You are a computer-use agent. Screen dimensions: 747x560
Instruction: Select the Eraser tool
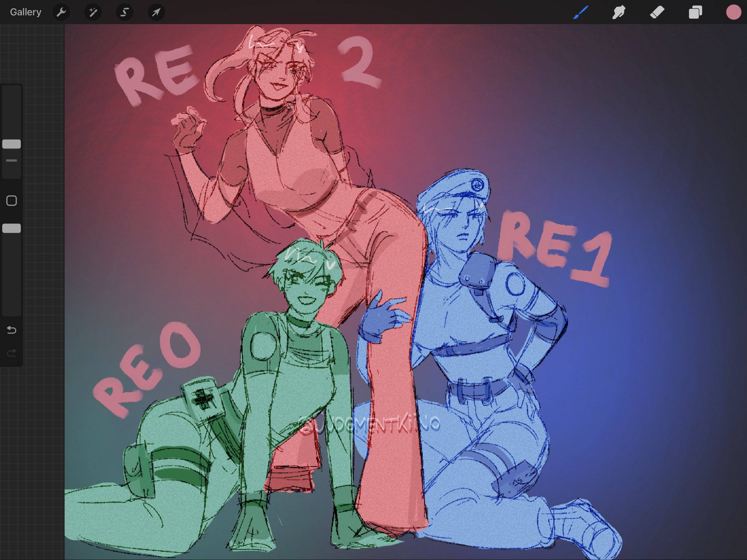click(x=657, y=12)
